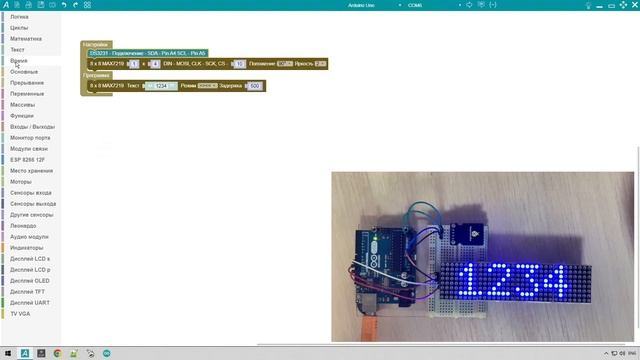This screenshot has width=640, height=360.
Task: Toggle fullscreen with four-arrows icon
Action: (623, 5)
